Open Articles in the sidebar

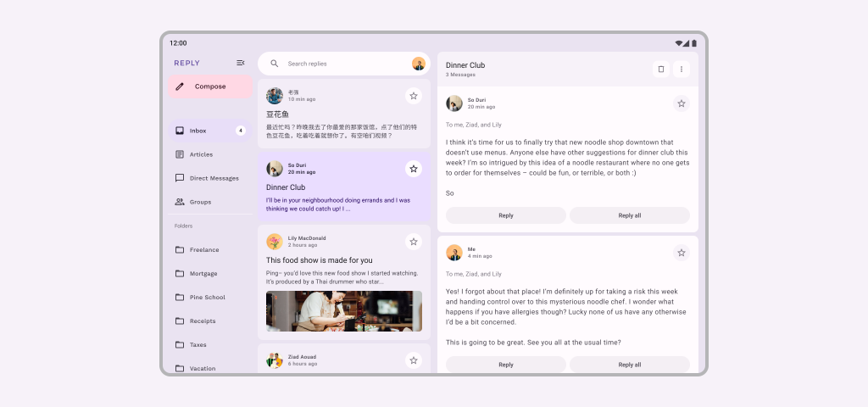210,154
